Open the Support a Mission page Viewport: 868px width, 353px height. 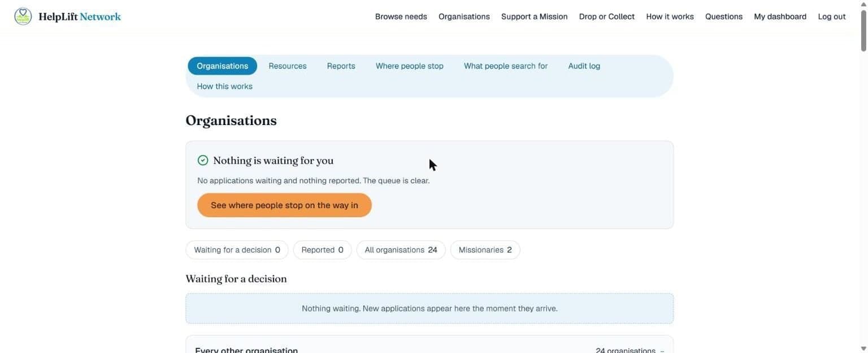535,16
